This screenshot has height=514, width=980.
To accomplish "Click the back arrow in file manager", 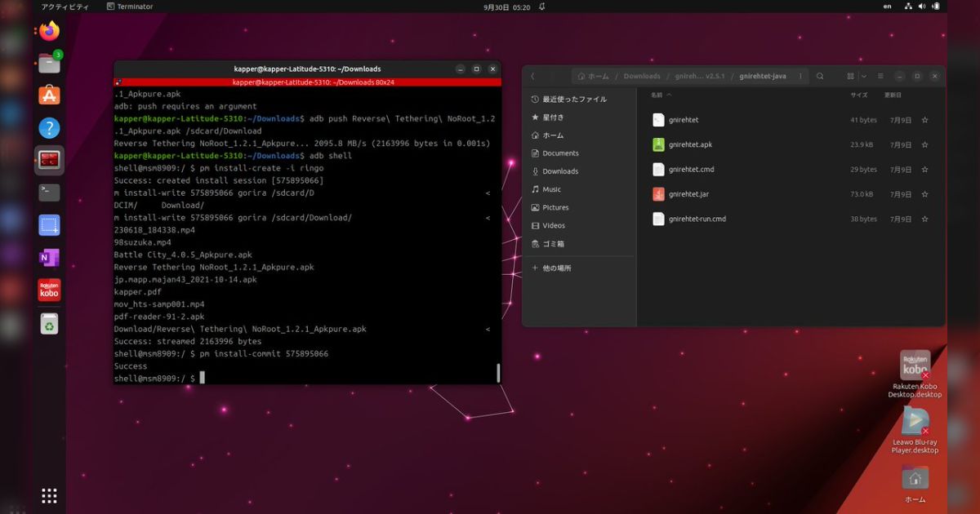I will point(532,75).
